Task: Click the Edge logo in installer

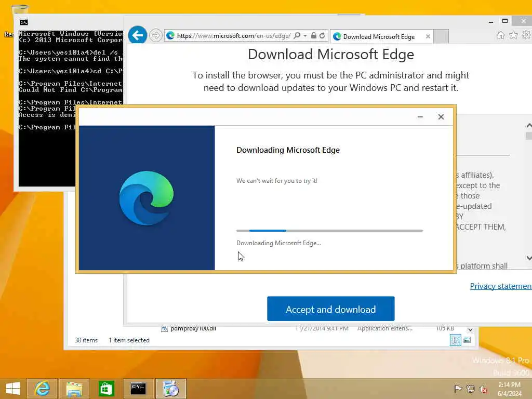Action: pyautogui.click(x=147, y=198)
